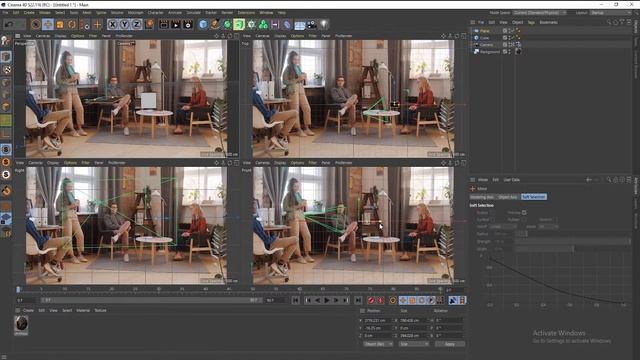Switch to Modeling Axis tab
Viewport: 640px width, 360px height.
[482, 197]
